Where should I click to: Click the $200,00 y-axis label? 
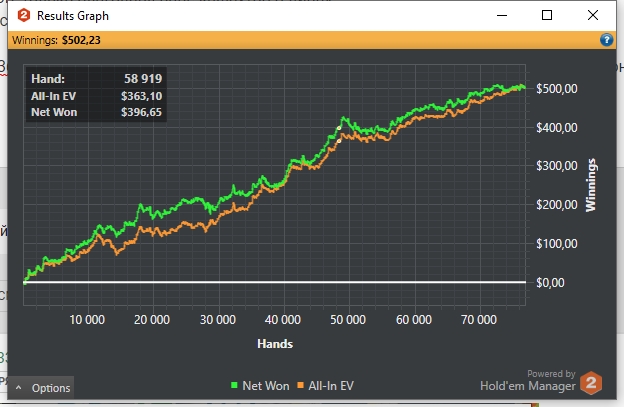[x=556, y=204]
